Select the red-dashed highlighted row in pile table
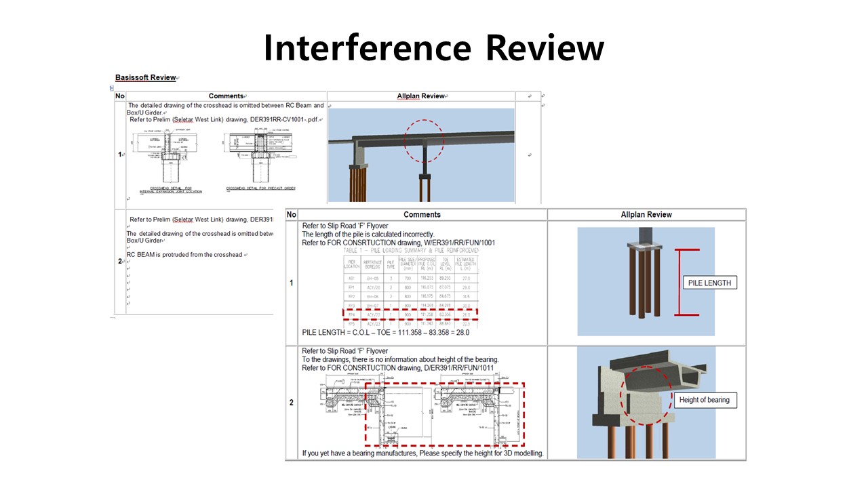868x488 pixels. click(x=410, y=314)
